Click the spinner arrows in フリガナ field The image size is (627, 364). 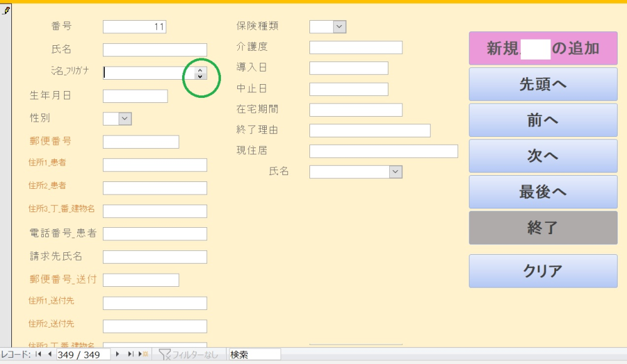click(x=200, y=73)
